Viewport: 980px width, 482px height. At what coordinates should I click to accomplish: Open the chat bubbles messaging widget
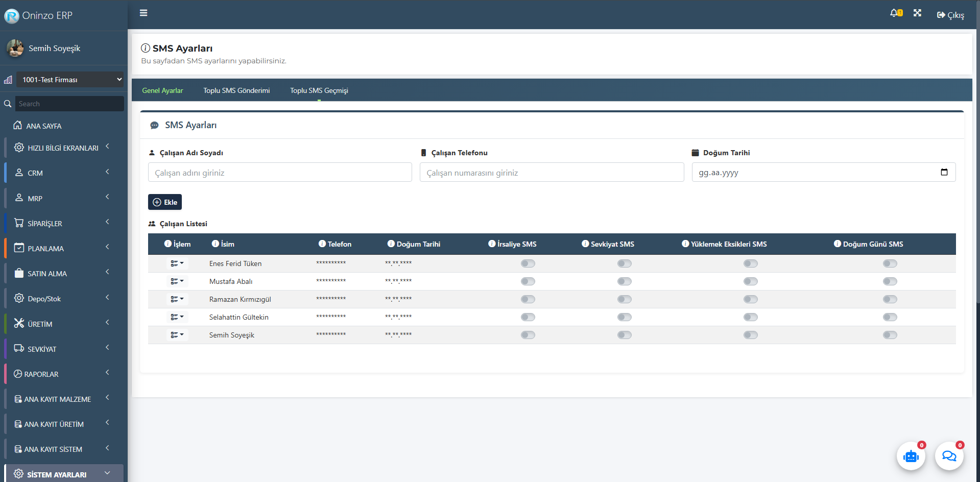pyautogui.click(x=949, y=456)
